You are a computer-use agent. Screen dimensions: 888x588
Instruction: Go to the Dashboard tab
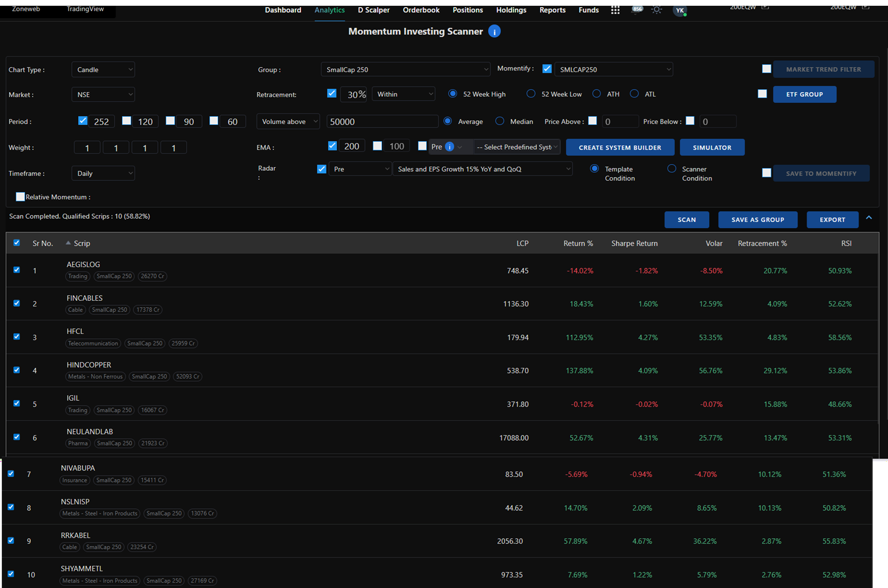(x=283, y=10)
